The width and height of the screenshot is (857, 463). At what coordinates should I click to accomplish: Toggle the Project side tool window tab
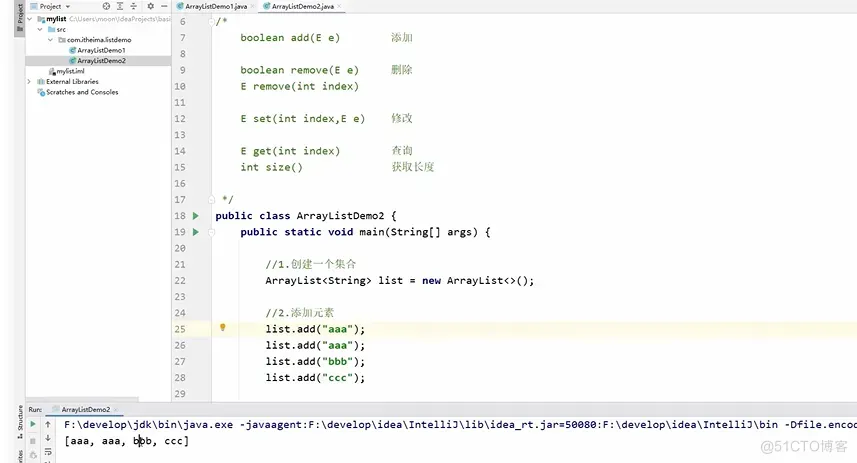point(20,17)
